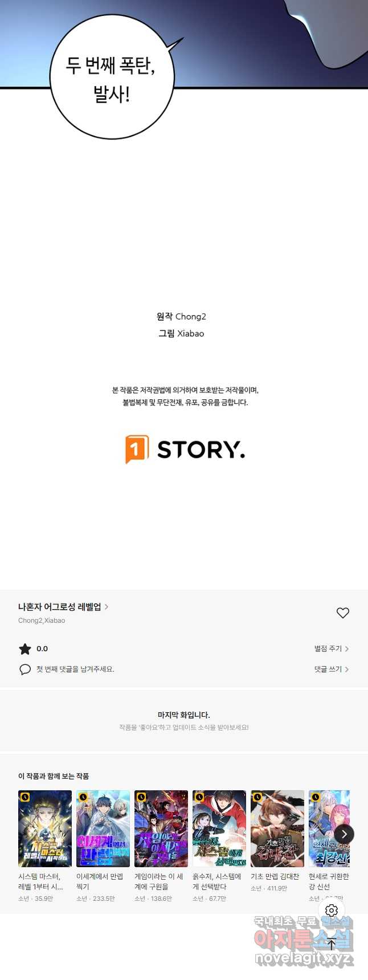The image size is (368, 980).
Task: Click the scroll-to-top arrow icon
Action: tap(332, 943)
